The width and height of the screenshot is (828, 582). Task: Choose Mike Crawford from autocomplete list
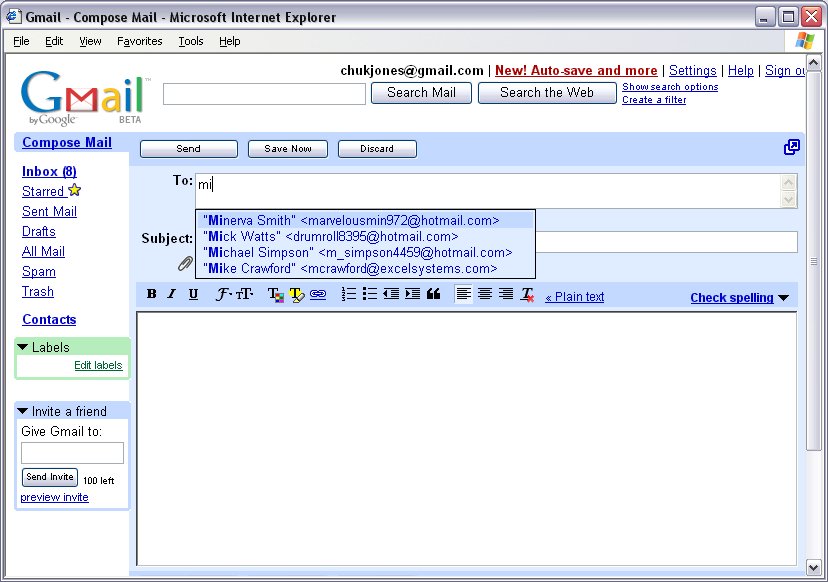[365, 268]
